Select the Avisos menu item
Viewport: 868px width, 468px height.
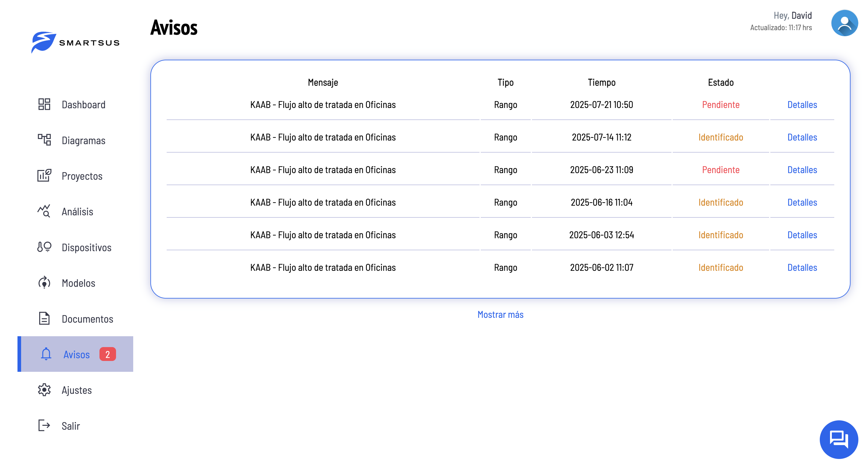(77, 355)
